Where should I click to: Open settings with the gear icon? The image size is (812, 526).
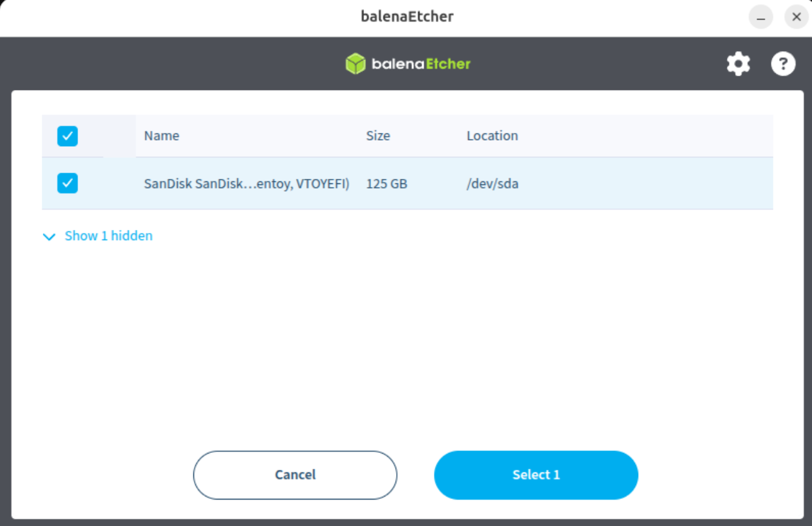[x=738, y=64]
